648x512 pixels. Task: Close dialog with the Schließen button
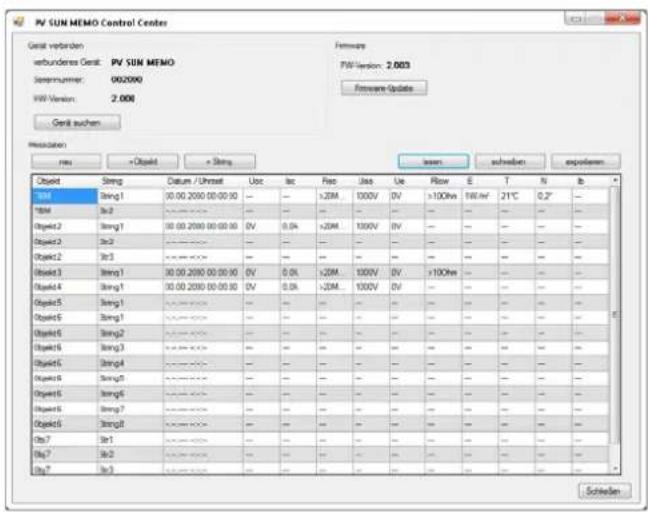[x=605, y=491]
